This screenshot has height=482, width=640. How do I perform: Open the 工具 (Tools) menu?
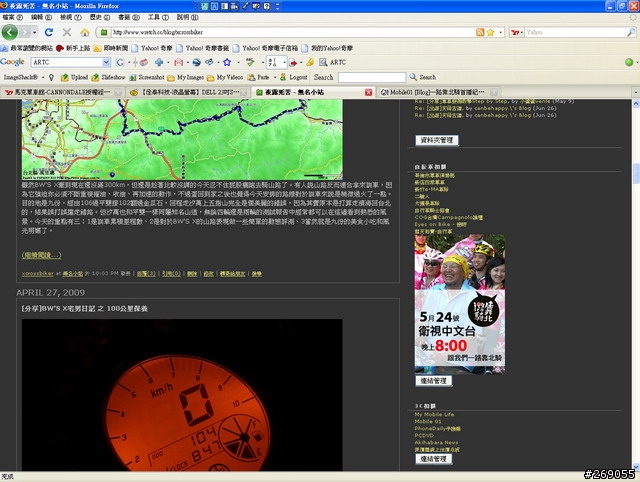point(158,17)
